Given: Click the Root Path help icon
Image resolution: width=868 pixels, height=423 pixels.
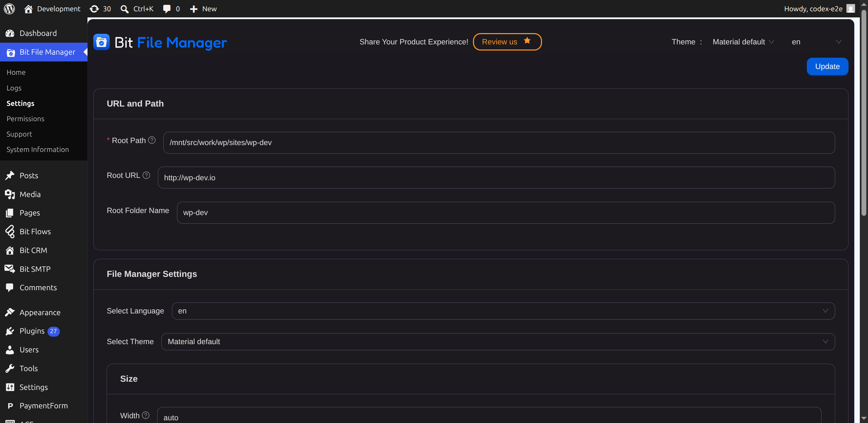Looking at the screenshot, I should coord(152,140).
